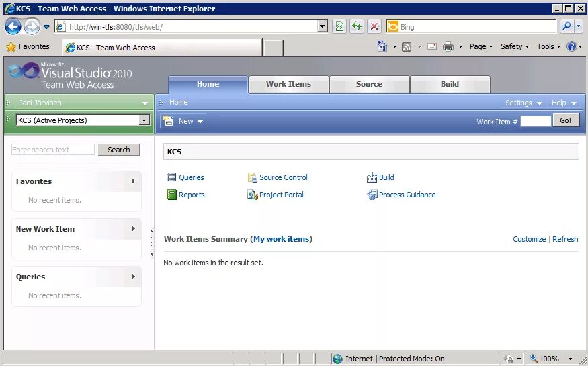Image resolution: width=588 pixels, height=366 pixels.
Task: Click the Read Mail envelope icon
Action: pyautogui.click(x=432, y=46)
